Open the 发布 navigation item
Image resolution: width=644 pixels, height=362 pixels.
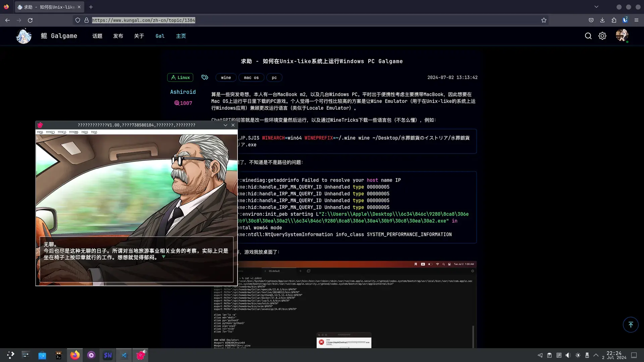(x=118, y=36)
